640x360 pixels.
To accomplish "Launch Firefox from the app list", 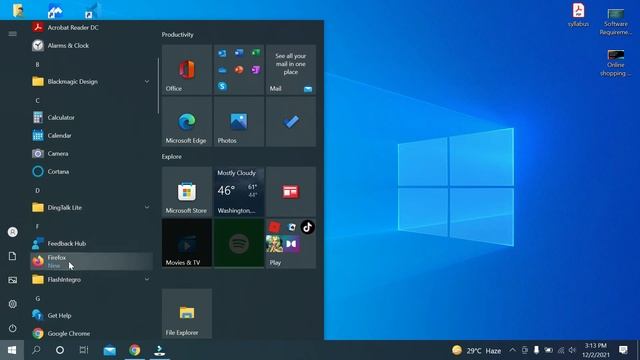I will point(91,261).
